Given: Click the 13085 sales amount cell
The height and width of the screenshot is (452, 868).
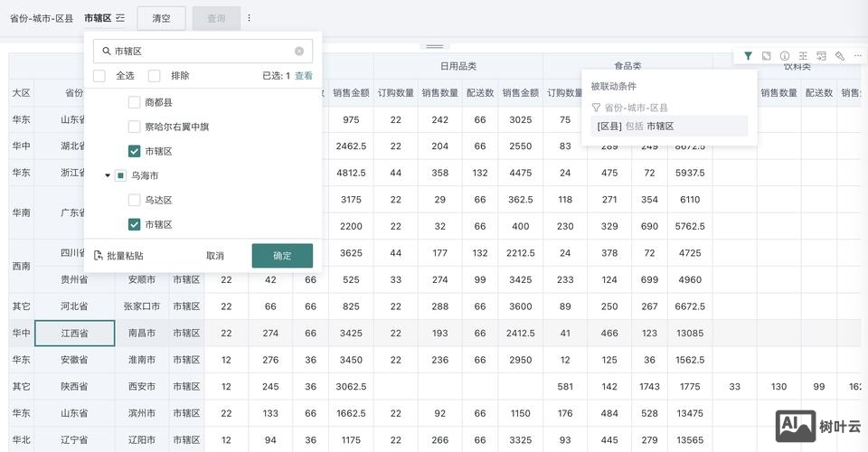Looking at the screenshot, I should pos(690,333).
